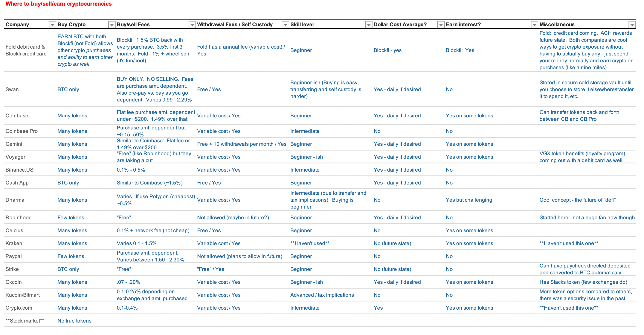
Task: Select the 'Celcius' company cell
Action: point(14,231)
